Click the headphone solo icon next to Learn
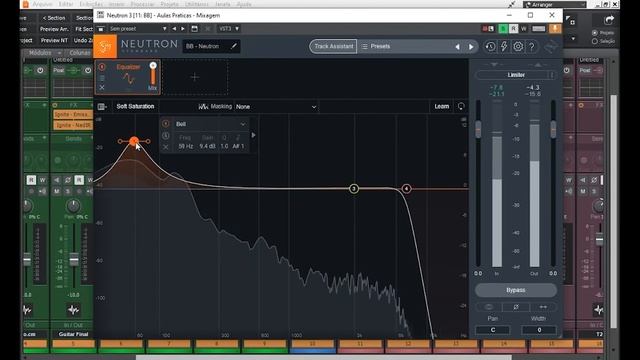Viewport: 640px width, 360px height. 461,107
